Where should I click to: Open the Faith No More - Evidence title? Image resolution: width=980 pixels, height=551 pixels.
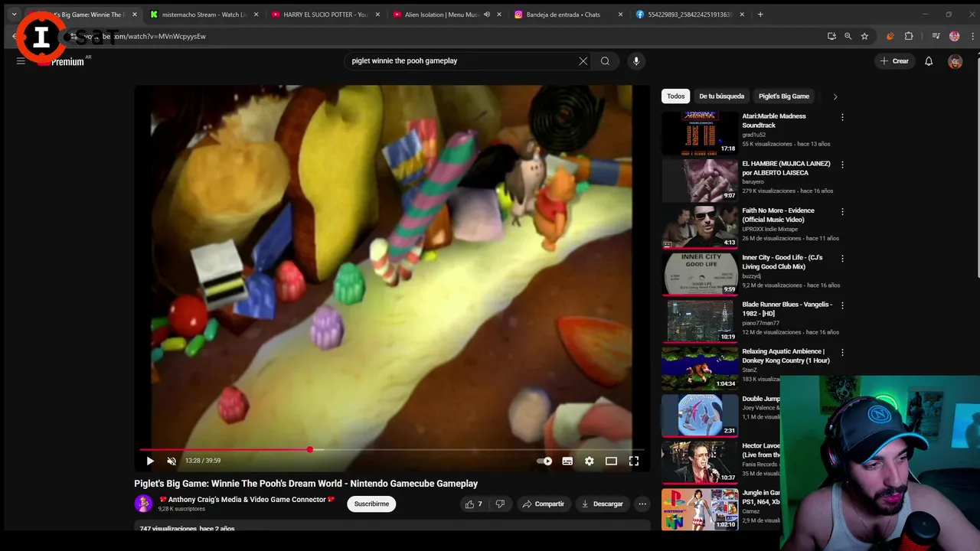778,215
